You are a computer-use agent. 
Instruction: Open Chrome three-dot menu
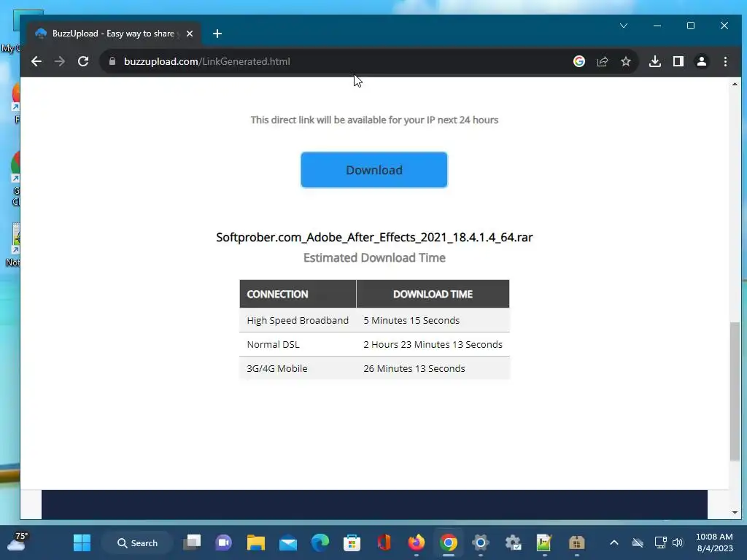[725, 61]
